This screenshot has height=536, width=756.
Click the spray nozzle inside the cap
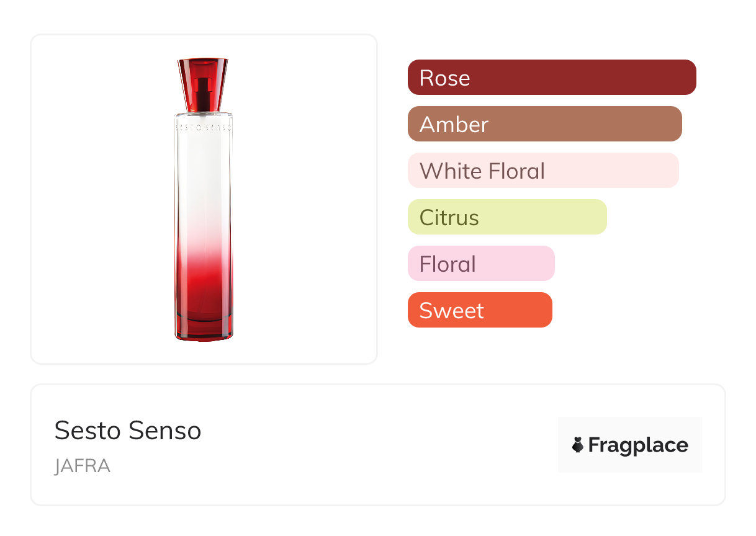click(x=202, y=87)
